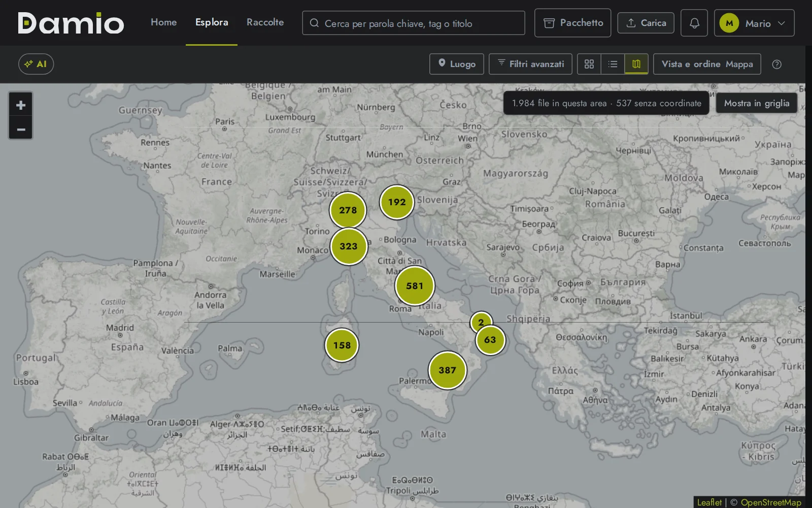This screenshot has width=812, height=508.
Task: Open the 158 cluster on Sardinia
Action: (x=342, y=345)
